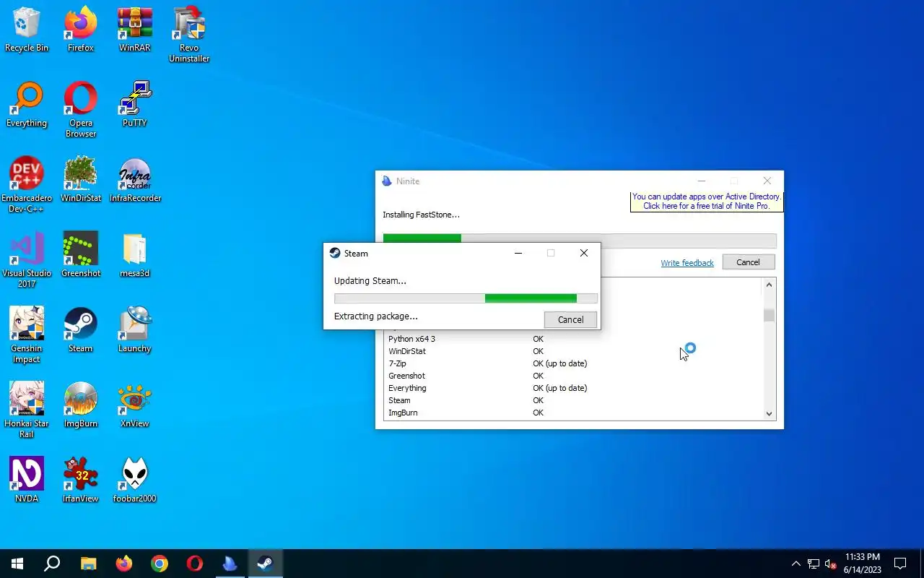924x578 pixels.
Task: Switch to Ninite in the taskbar
Action: 230,564
